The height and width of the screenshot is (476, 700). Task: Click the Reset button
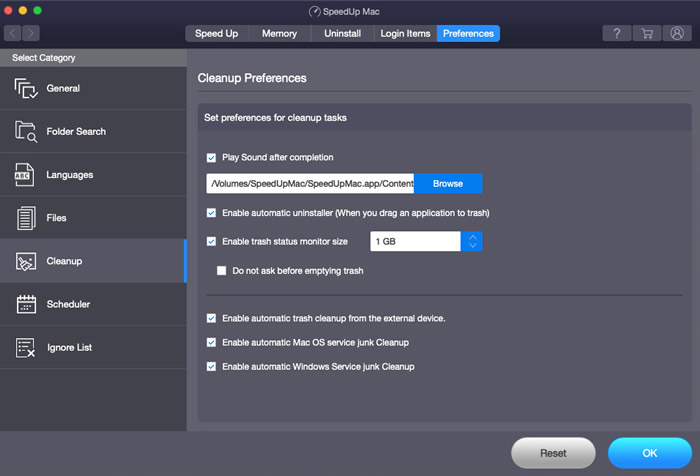[553, 453]
